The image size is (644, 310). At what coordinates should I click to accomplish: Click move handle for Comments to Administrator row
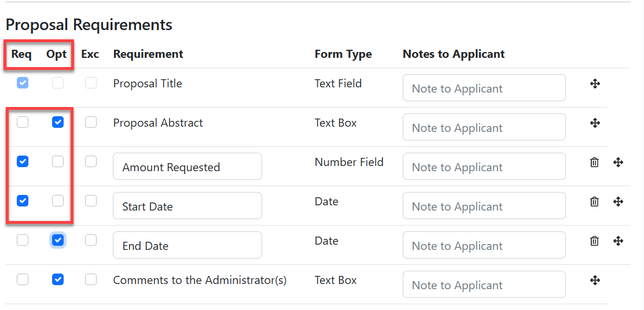point(595,281)
